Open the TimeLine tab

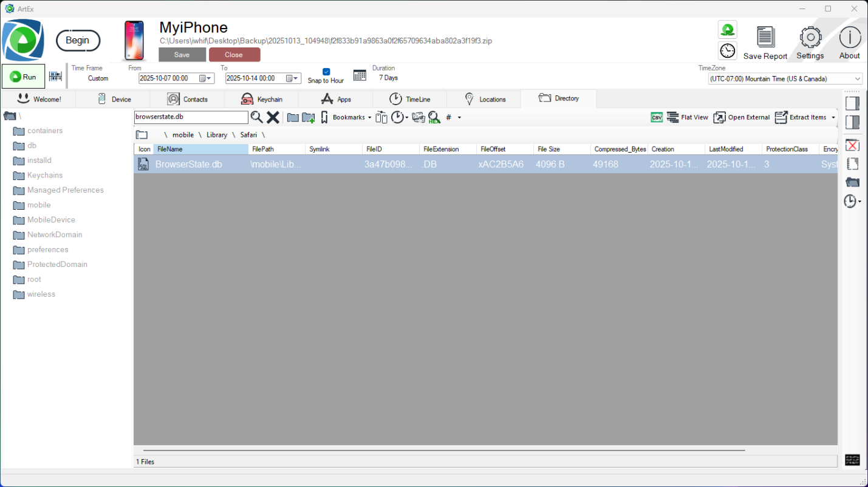[410, 99]
